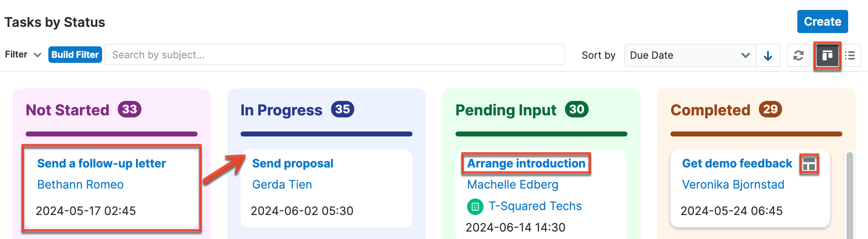
Task: Click the Completed column scrollbar
Action: pos(849,194)
